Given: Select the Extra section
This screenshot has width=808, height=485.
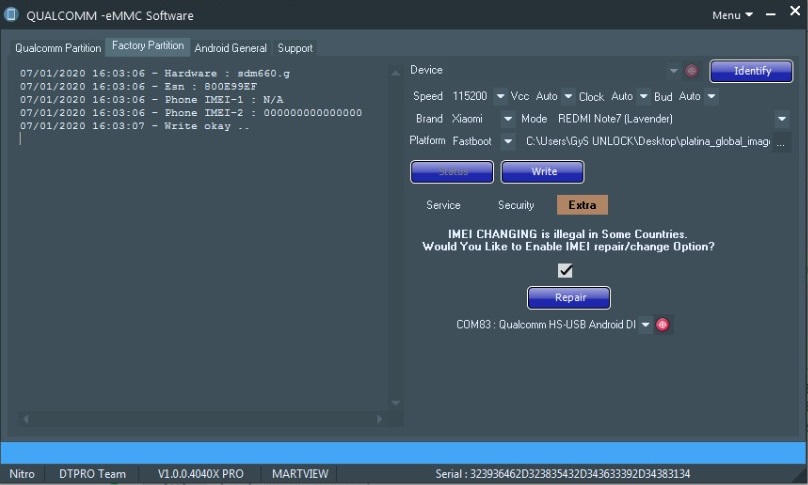Looking at the screenshot, I should (582, 205).
